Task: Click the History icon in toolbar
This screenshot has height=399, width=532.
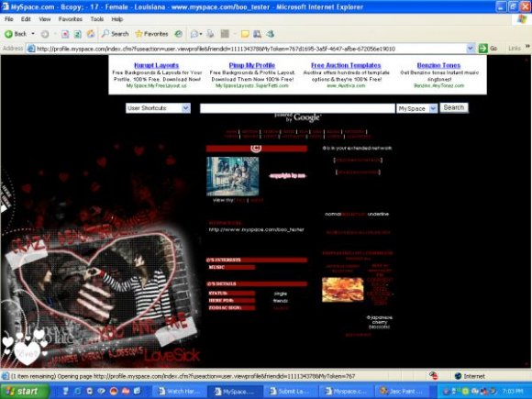Action: tap(179, 34)
